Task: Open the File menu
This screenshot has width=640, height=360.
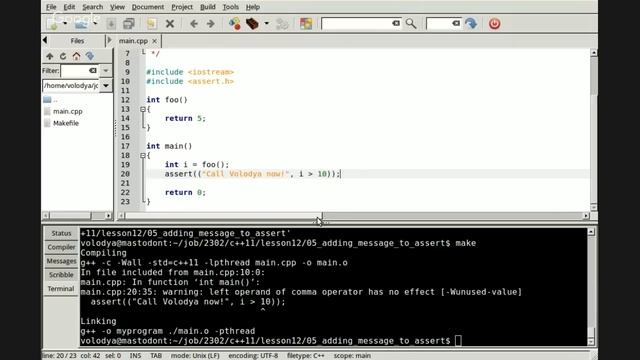Action: point(51,7)
